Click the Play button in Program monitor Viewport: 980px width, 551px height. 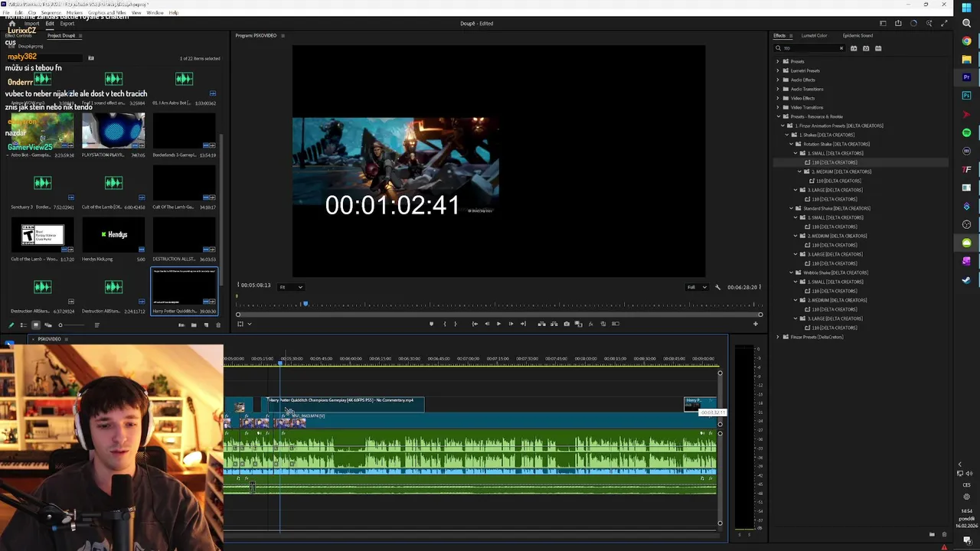(498, 324)
